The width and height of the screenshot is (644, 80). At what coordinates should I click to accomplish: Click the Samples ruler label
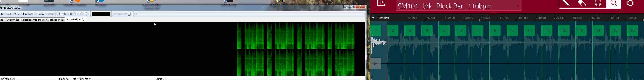[383, 18]
